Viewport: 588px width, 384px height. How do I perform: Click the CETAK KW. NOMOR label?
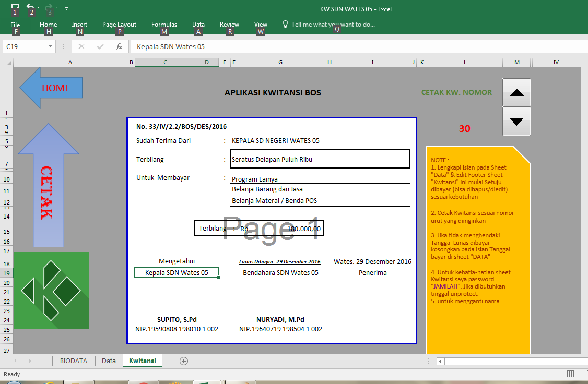click(x=456, y=92)
